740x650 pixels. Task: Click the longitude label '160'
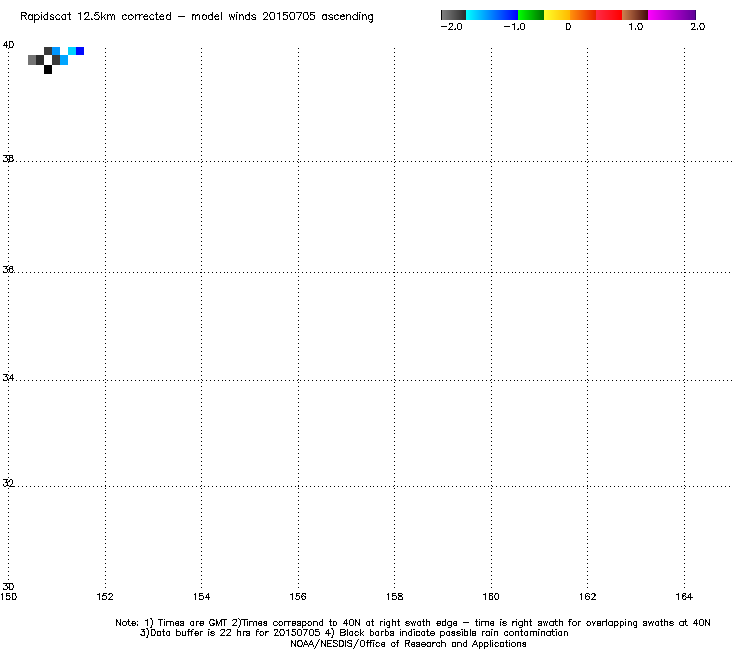click(x=491, y=597)
